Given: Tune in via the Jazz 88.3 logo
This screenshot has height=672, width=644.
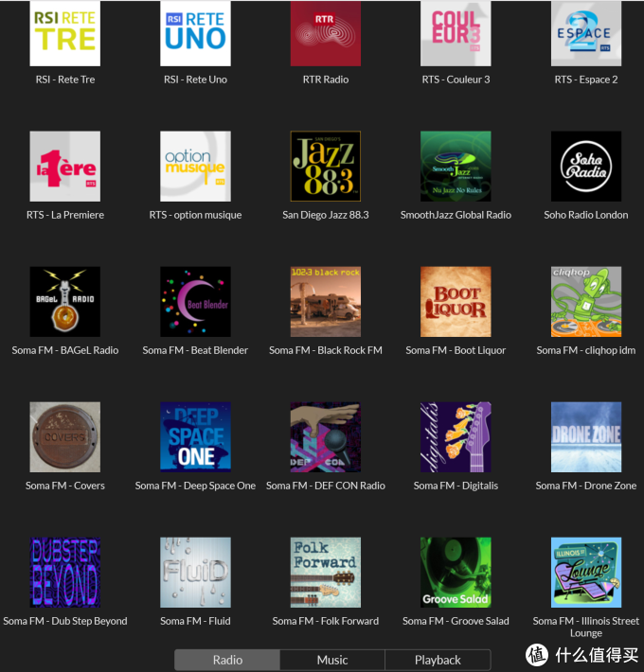Looking at the screenshot, I should point(326,167).
